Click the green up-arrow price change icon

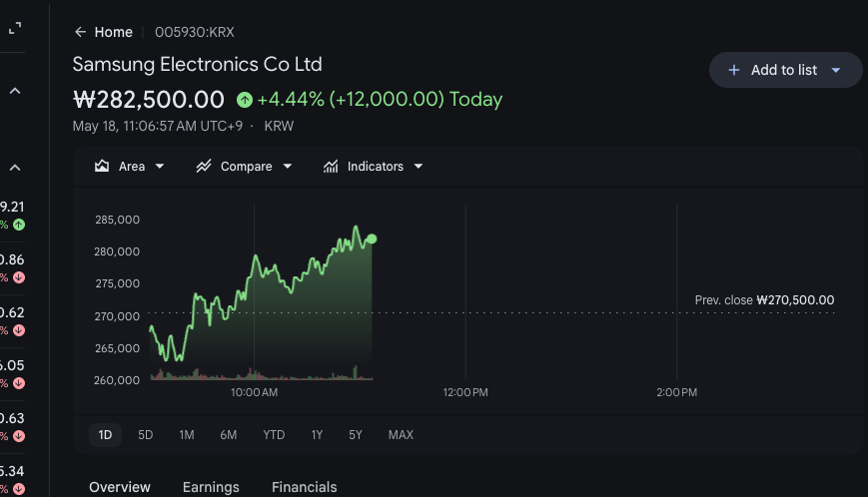(x=245, y=100)
